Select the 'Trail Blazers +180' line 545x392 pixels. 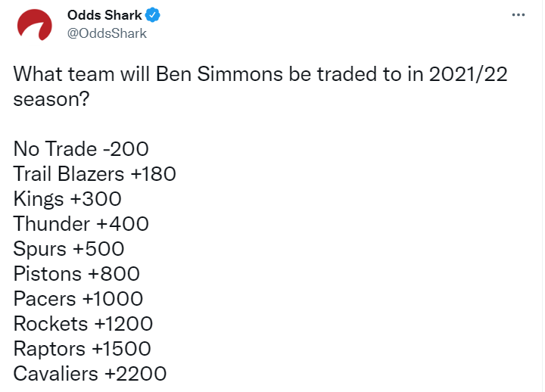pos(95,174)
